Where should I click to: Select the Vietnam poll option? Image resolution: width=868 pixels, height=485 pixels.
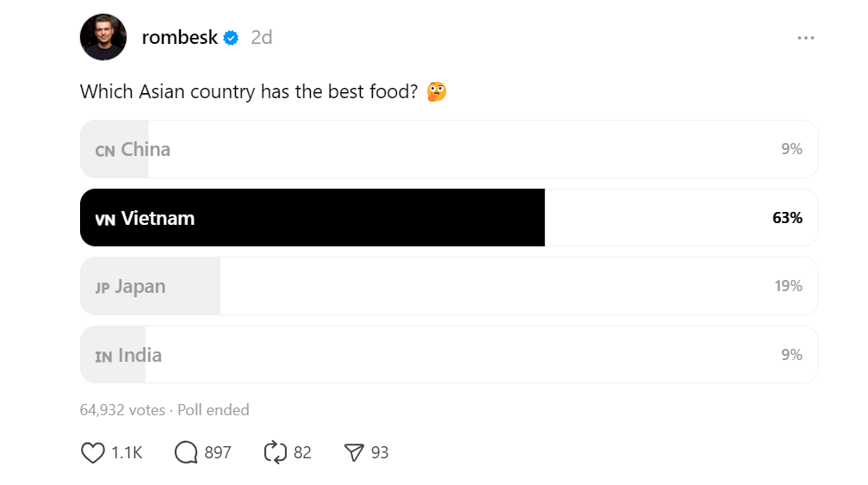(x=449, y=218)
